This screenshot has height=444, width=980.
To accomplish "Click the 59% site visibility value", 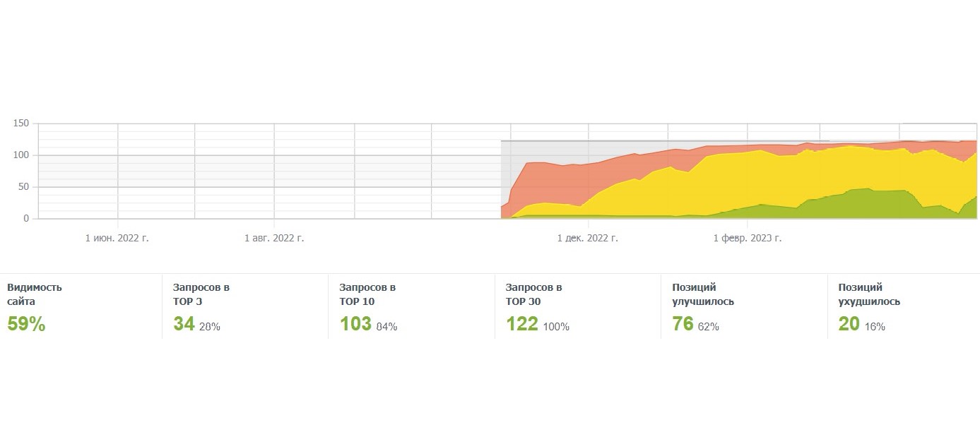I will [x=26, y=325].
